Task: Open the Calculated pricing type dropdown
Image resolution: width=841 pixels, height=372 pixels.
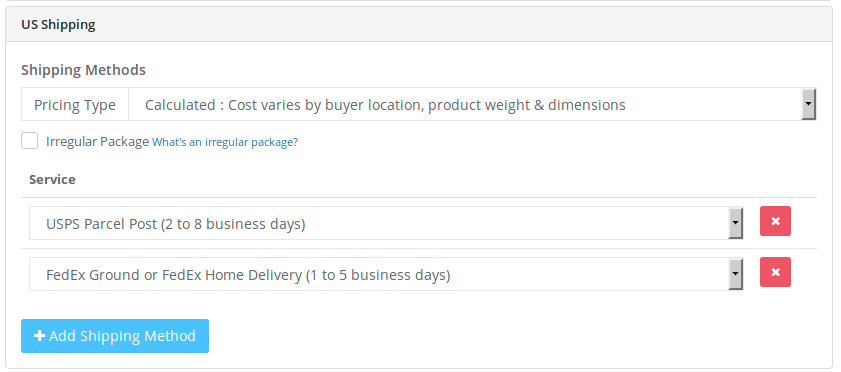Action: click(473, 105)
